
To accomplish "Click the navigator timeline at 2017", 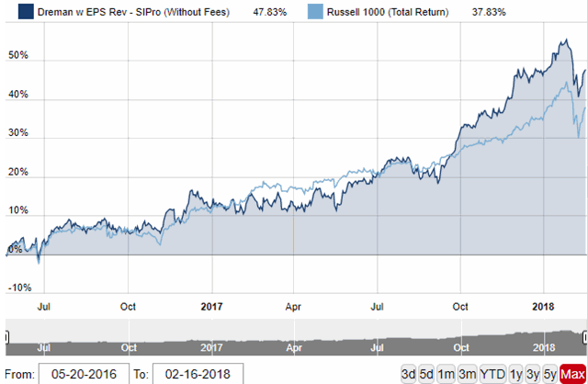I will tap(211, 348).
